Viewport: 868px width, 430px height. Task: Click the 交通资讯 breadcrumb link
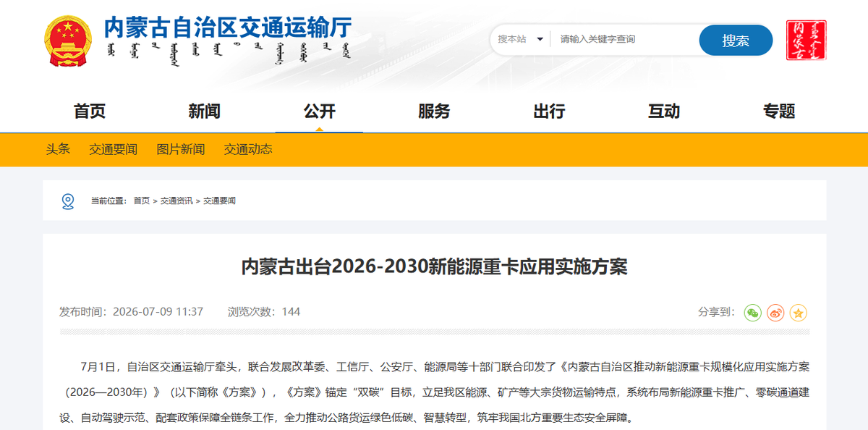[176, 201]
